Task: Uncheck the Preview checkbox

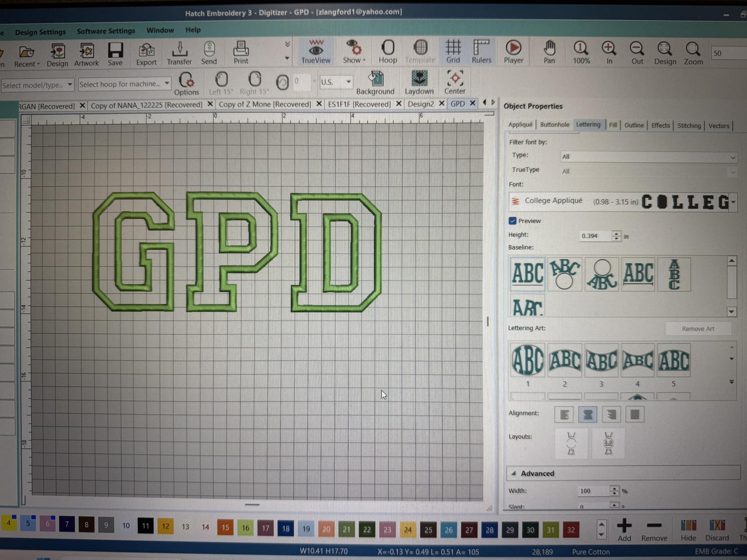Action: point(512,221)
